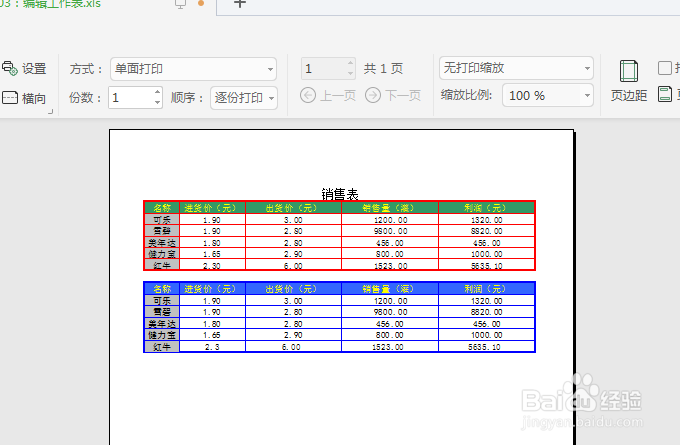Open the 顺序 逐份打印 dropdown
Screen dimensions: 680x445
(244, 98)
